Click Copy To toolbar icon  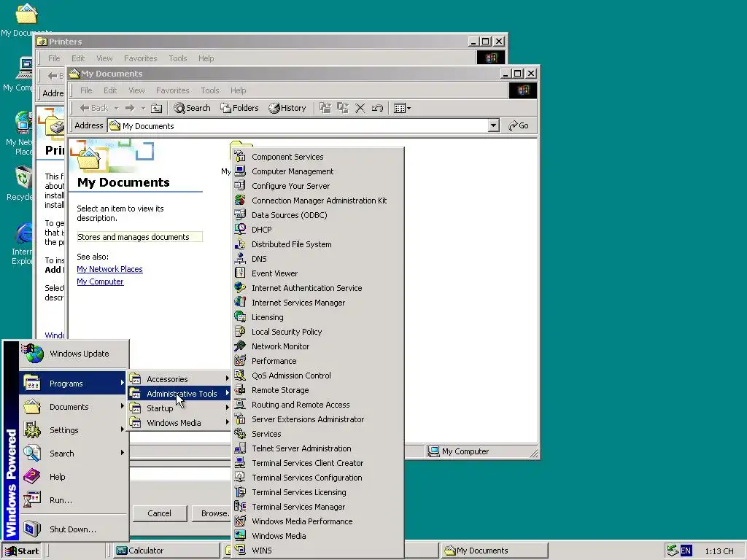coord(343,108)
